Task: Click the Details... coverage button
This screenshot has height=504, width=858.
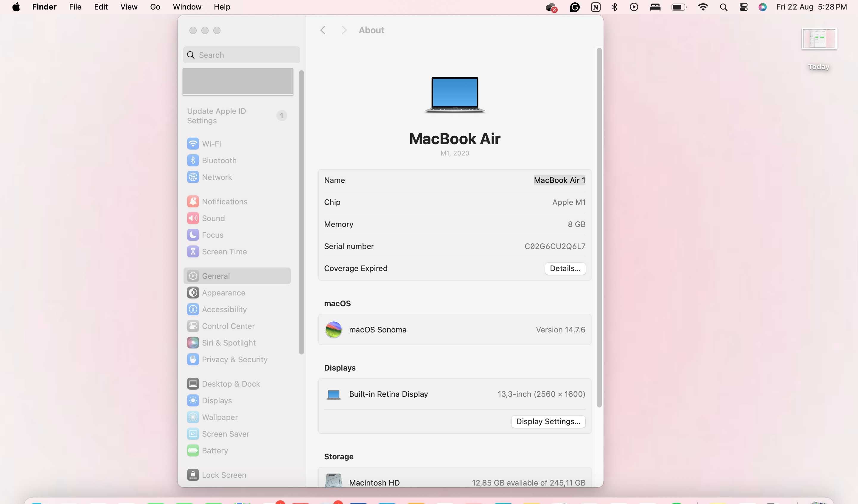Action: point(565,268)
